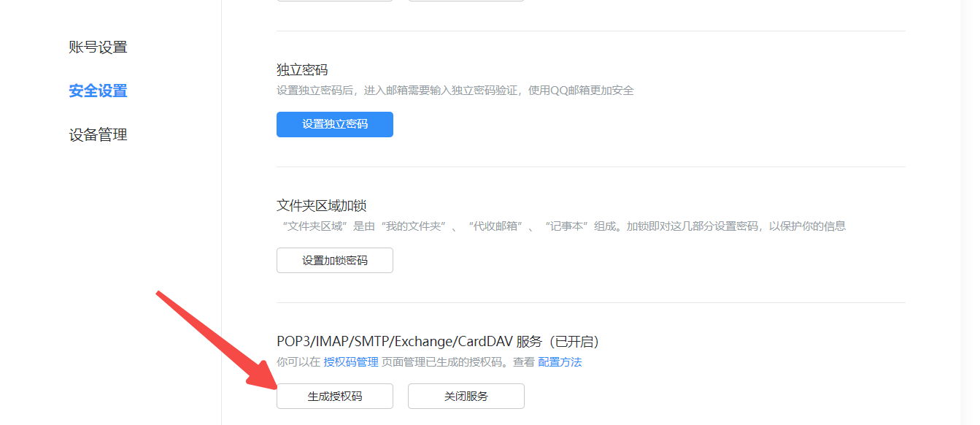Click the 独立密码 section heading
The image size is (980, 425).
(x=302, y=70)
